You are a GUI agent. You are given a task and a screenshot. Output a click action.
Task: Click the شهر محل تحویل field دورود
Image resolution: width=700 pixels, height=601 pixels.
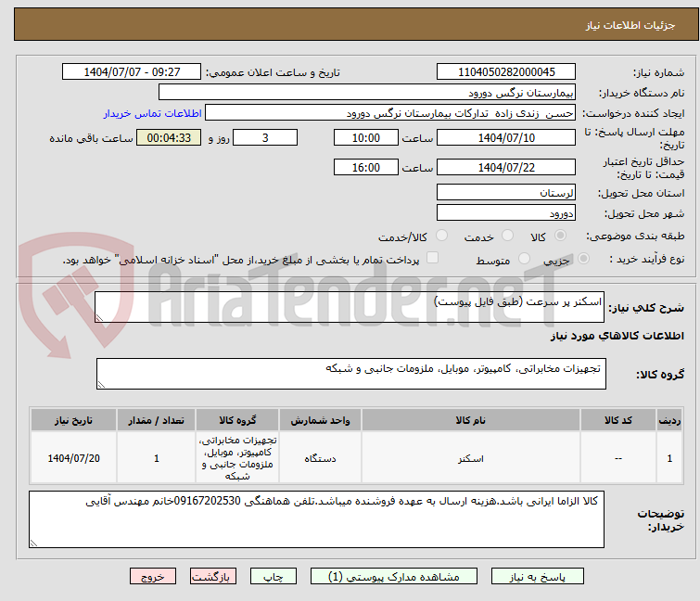click(506, 212)
